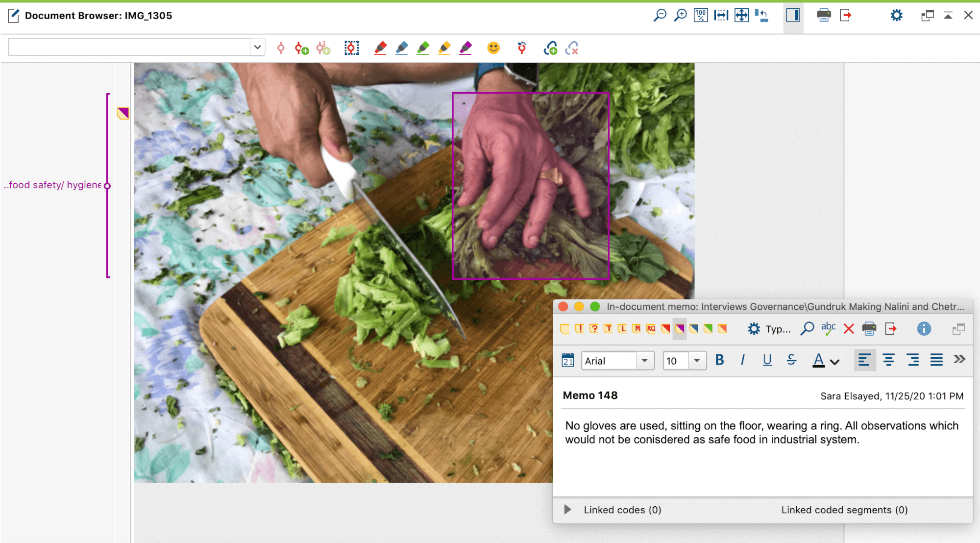Toggle italic formatting in memo

tap(743, 360)
